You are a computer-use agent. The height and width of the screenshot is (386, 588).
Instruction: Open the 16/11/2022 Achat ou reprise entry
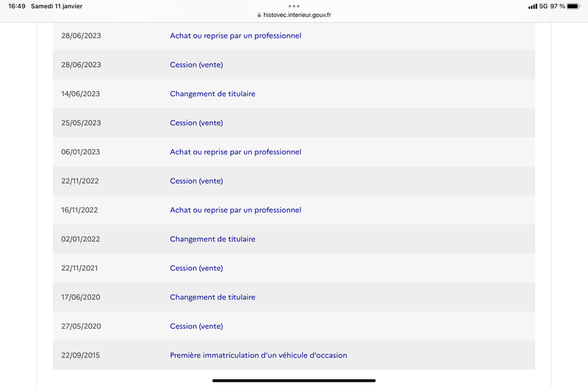click(x=235, y=210)
